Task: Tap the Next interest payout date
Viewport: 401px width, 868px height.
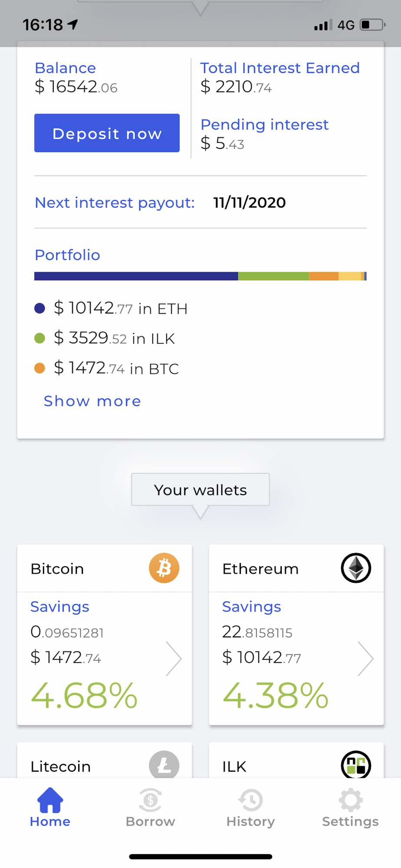Action: point(250,203)
